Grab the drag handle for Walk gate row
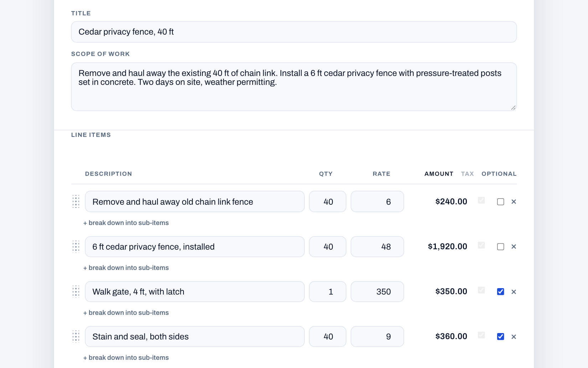Viewport: 588px width, 368px height. (76, 291)
